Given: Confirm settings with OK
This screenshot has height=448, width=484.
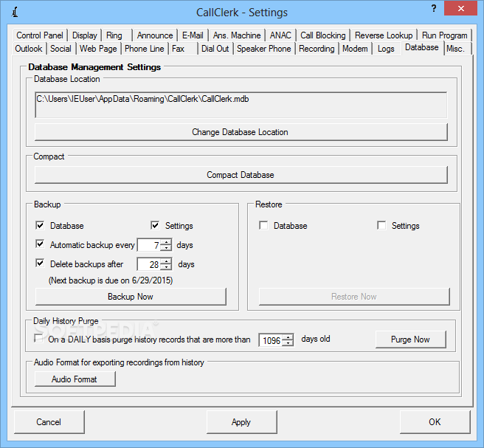Looking at the screenshot, I should pos(435,421).
